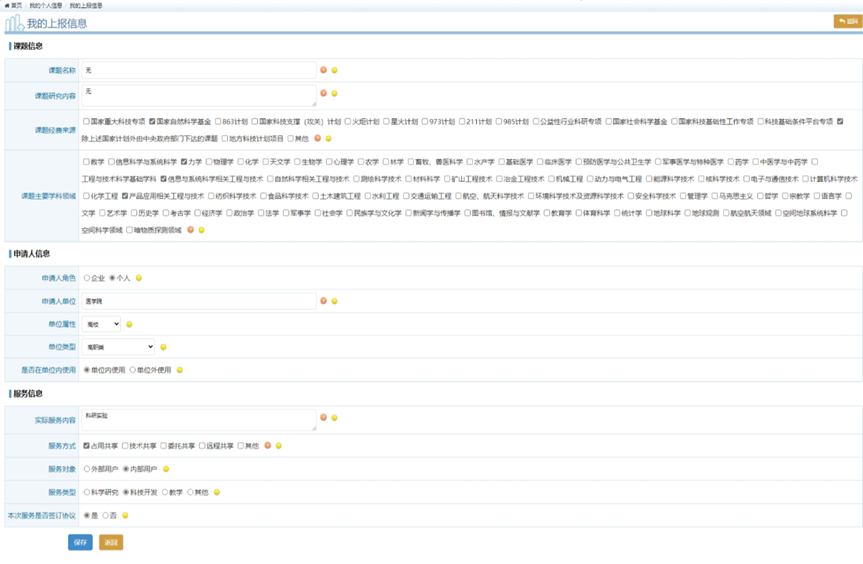Click red icon beside 实际服务内容 textarea

[323, 418]
